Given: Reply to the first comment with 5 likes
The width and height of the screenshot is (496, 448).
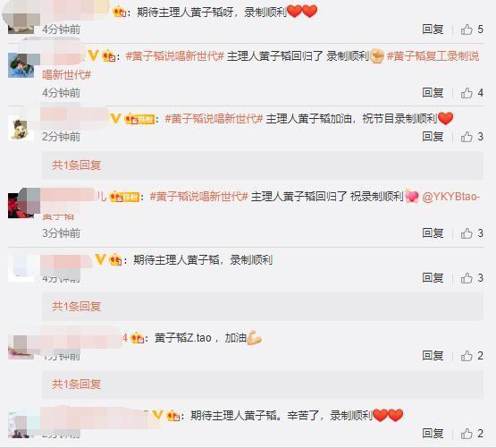Looking at the screenshot, I should (x=433, y=30).
